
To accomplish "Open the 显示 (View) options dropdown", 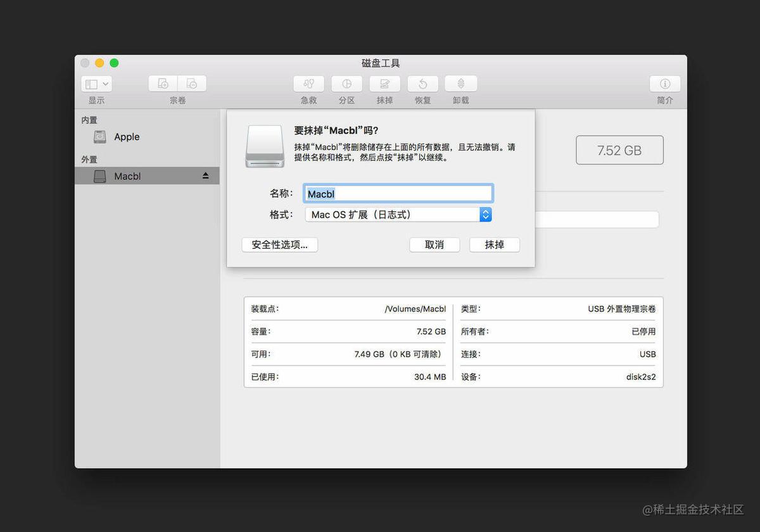I will pyautogui.click(x=96, y=83).
